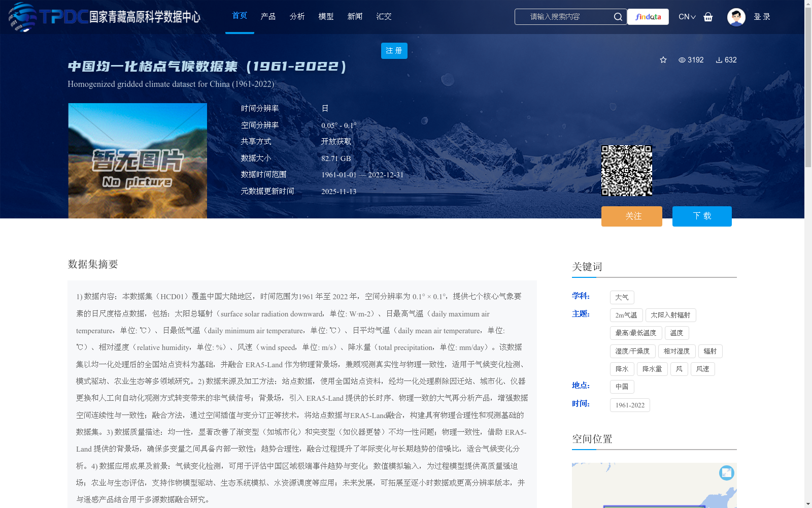The height and width of the screenshot is (508, 812).
Task: Click the user avatar icon
Action: point(736,17)
